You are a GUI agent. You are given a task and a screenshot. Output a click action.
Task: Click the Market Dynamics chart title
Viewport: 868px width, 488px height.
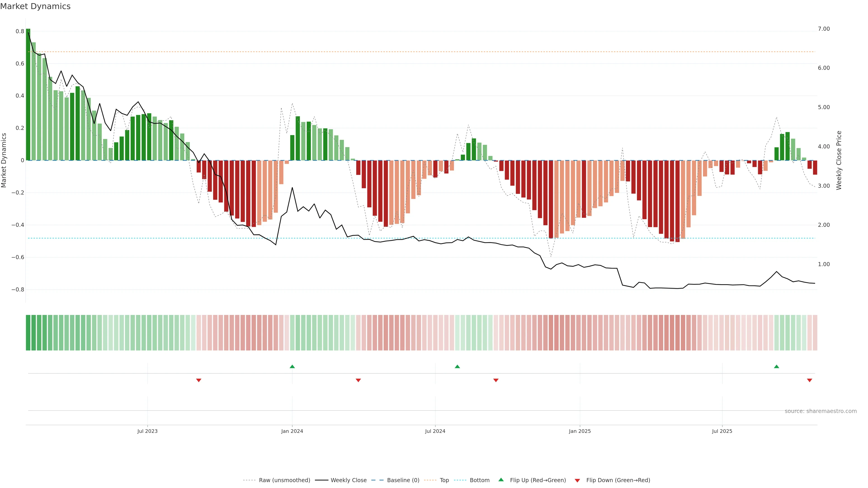35,6
